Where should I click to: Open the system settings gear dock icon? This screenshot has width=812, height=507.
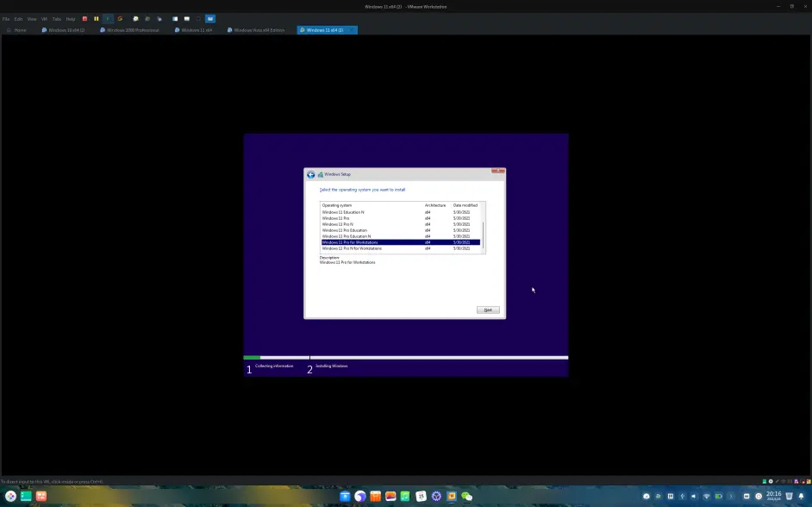(436, 496)
